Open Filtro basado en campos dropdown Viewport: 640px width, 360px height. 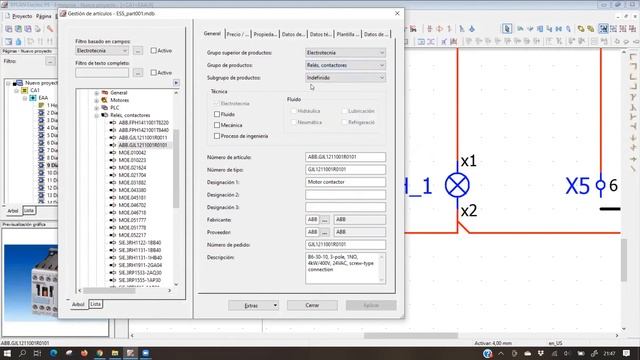pos(102,51)
